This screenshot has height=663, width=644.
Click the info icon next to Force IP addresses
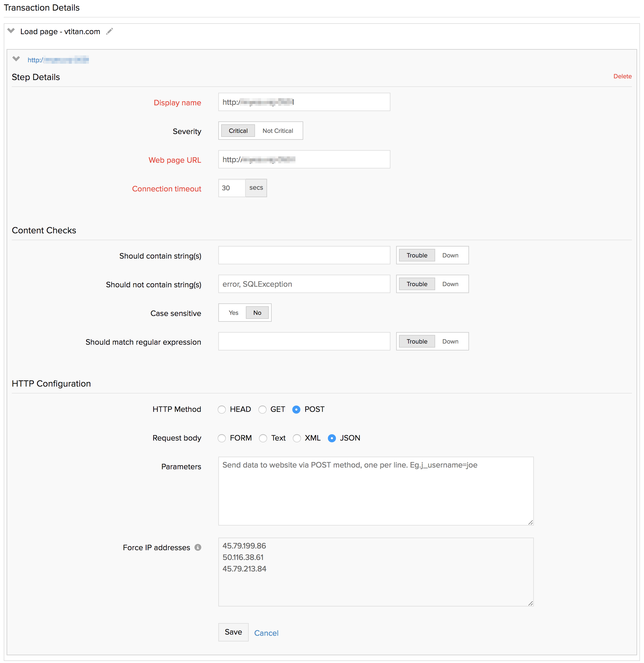(198, 547)
